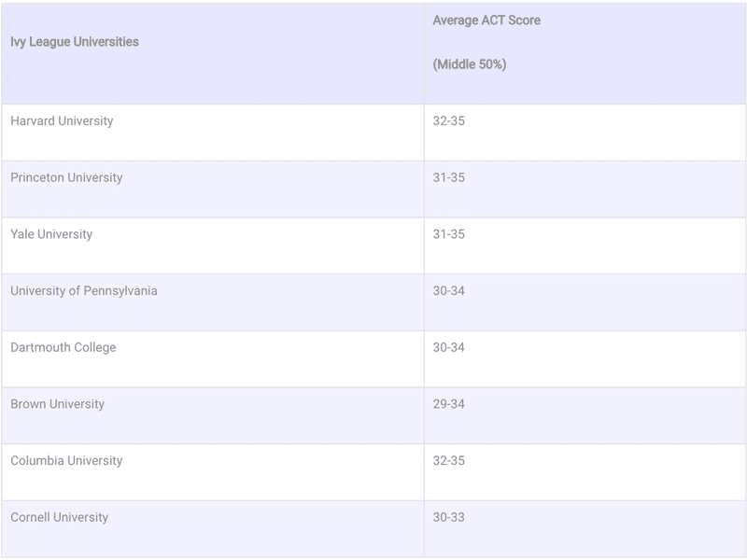Click Harvard's ACT score '32-35'
Screen dimensions: 747x560
pos(449,121)
